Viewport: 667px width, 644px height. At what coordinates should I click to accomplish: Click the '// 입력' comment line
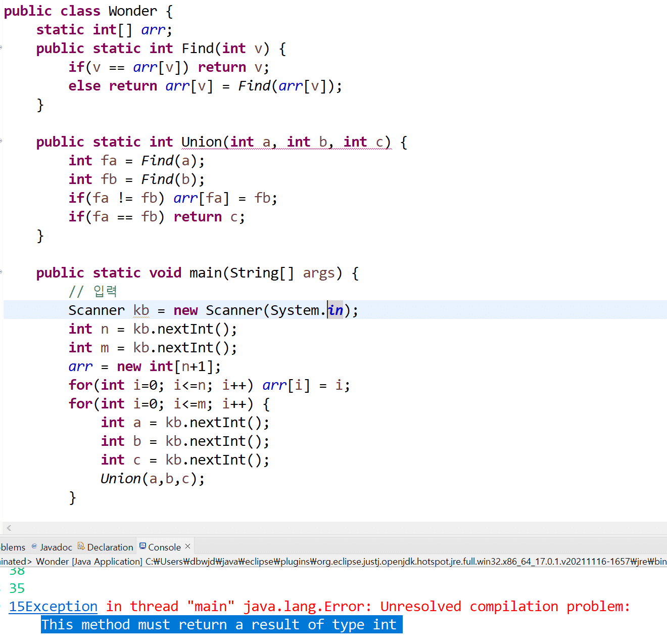tap(93, 292)
